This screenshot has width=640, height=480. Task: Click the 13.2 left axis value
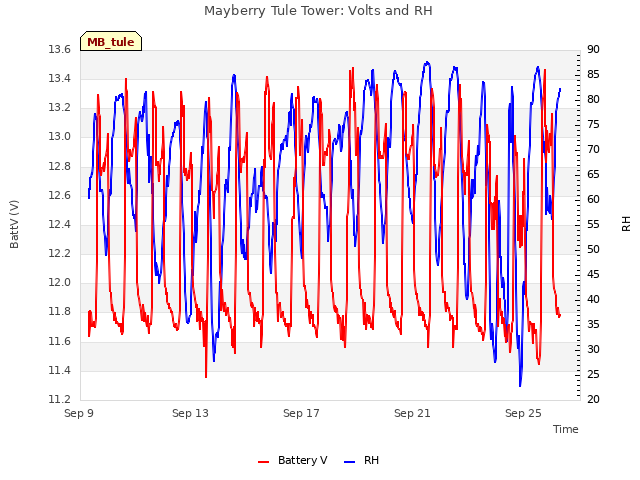click(x=60, y=108)
